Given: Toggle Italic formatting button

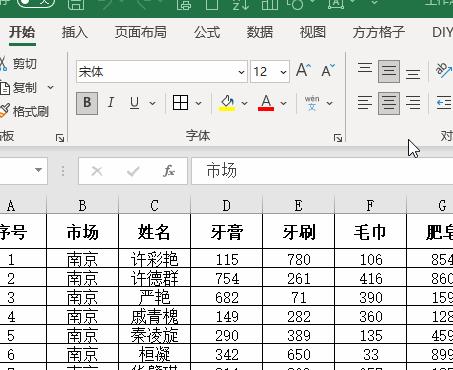Looking at the screenshot, I should [x=111, y=103].
